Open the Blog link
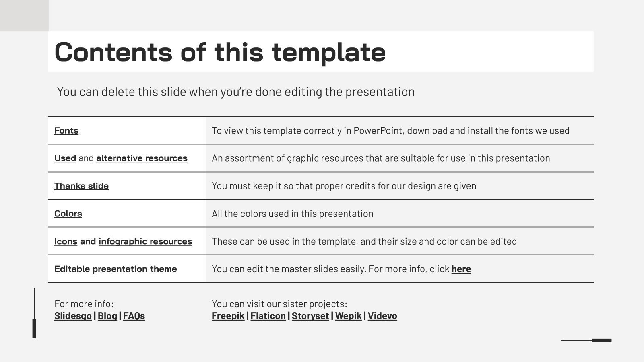The width and height of the screenshot is (644, 362). (107, 316)
